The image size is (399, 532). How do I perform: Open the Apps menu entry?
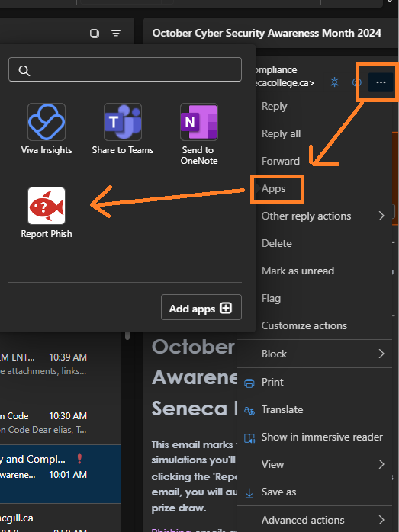click(x=273, y=189)
